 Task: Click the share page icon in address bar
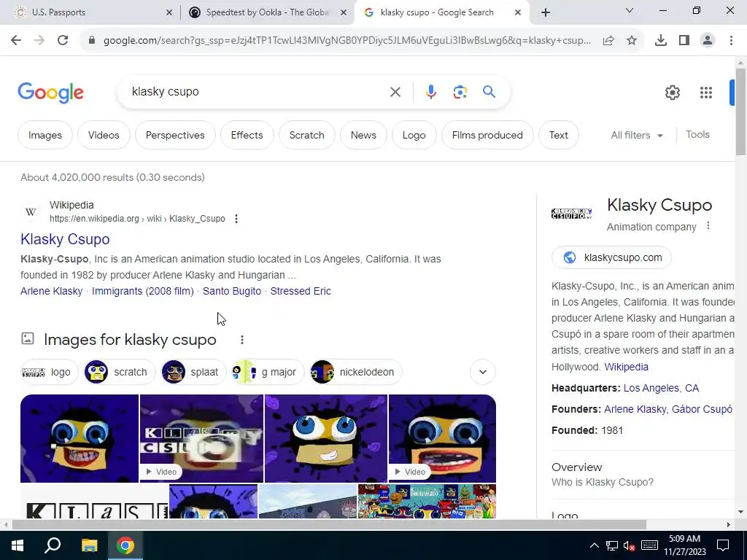coord(608,41)
